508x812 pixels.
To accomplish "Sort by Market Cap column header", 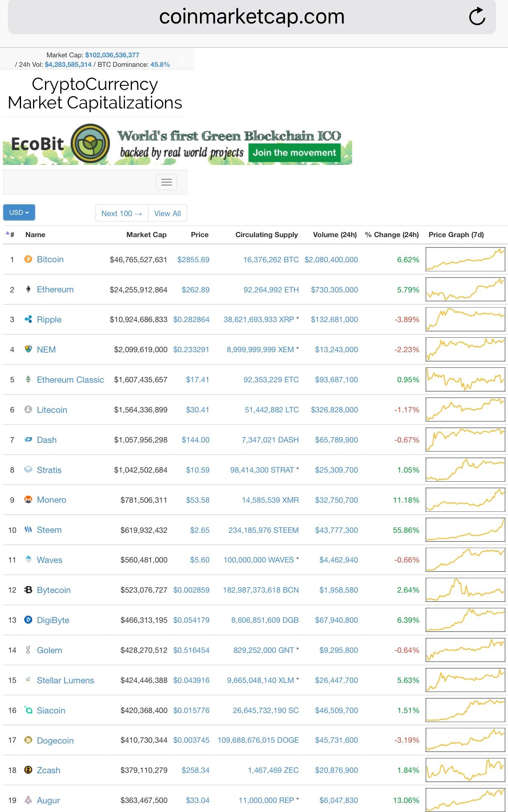I will click(x=146, y=235).
